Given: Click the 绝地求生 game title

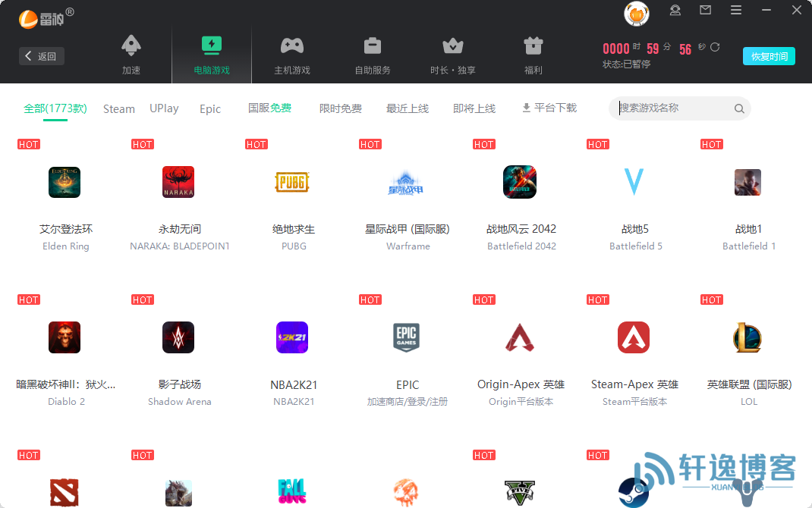Looking at the screenshot, I should click(x=294, y=229).
